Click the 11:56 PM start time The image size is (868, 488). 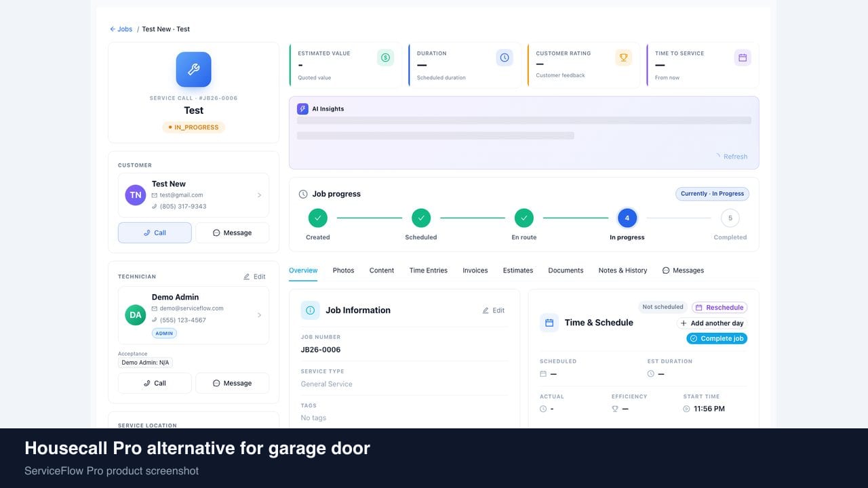709,409
